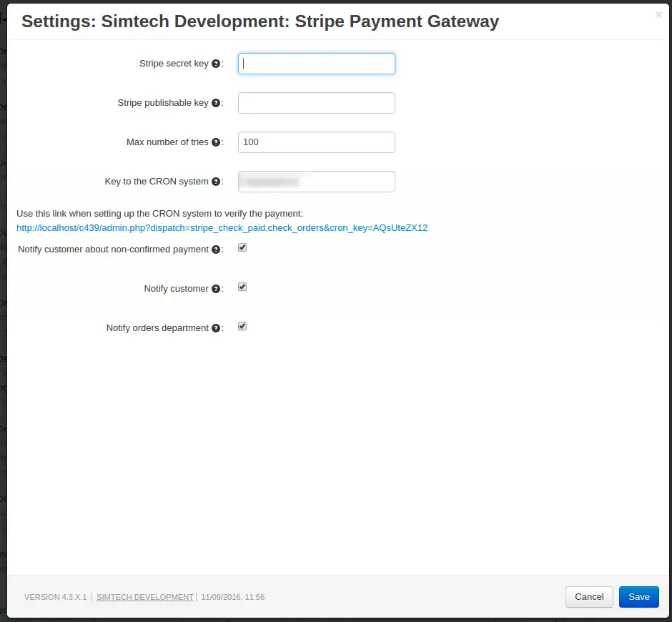Viewport: 672px width, 622px height.
Task: Click help icon beside Notify orders department
Action: 216,328
